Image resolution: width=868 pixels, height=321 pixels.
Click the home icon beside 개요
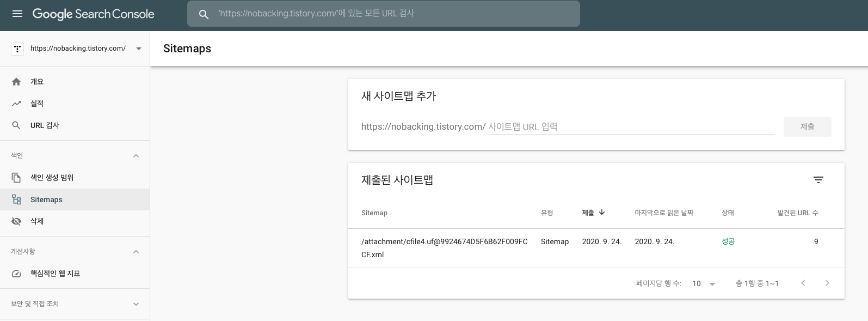16,82
